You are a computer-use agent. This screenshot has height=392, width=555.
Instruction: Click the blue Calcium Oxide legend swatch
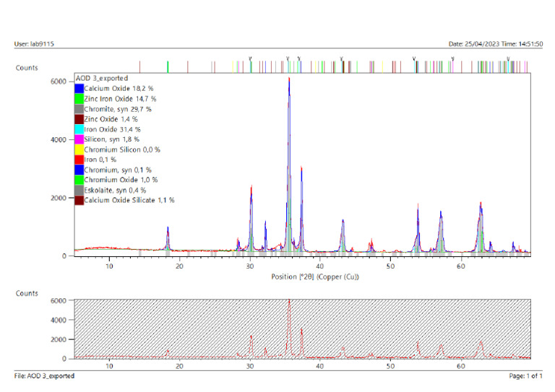click(79, 88)
